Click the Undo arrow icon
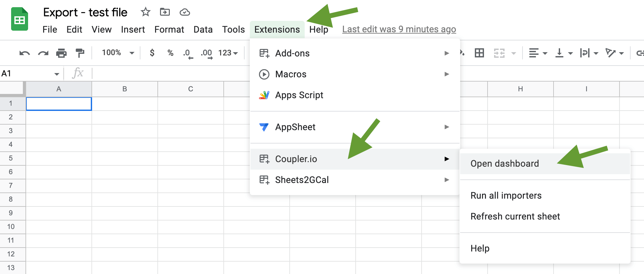Screen dimensions: 644x274 coord(24,53)
